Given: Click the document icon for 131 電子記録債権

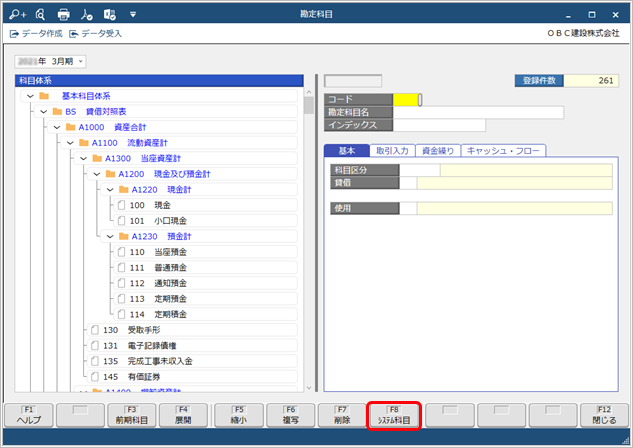Looking at the screenshot, I should (x=95, y=346).
